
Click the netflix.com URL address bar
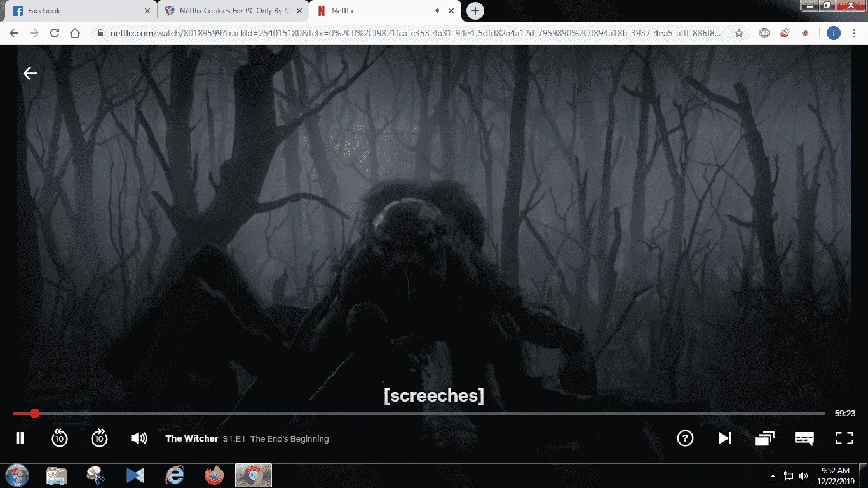pos(416,33)
